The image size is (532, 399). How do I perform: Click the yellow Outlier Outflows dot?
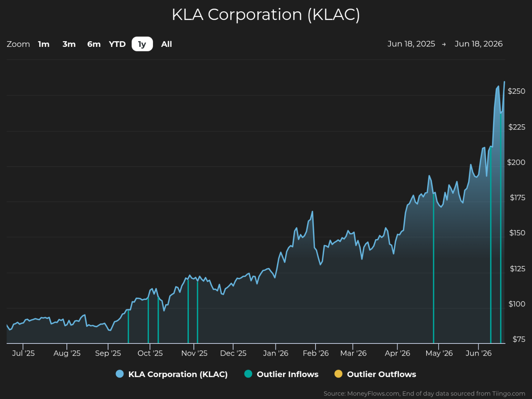click(339, 374)
